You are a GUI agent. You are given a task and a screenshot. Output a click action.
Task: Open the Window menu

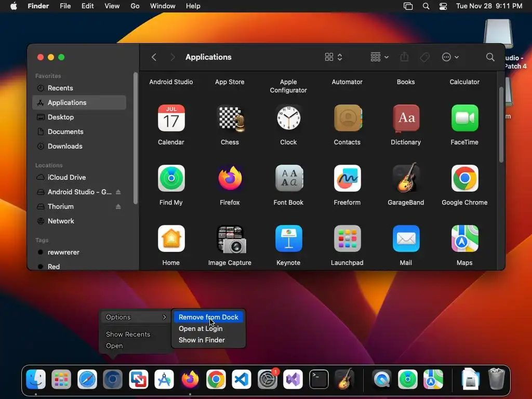pyautogui.click(x=163, y=6)
